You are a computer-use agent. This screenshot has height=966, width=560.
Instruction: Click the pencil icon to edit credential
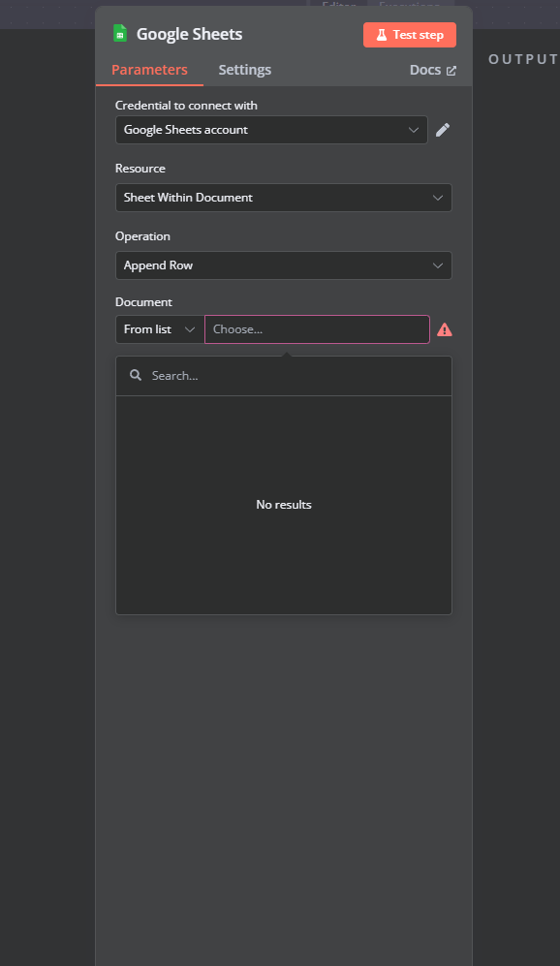[x=443, y=130]
